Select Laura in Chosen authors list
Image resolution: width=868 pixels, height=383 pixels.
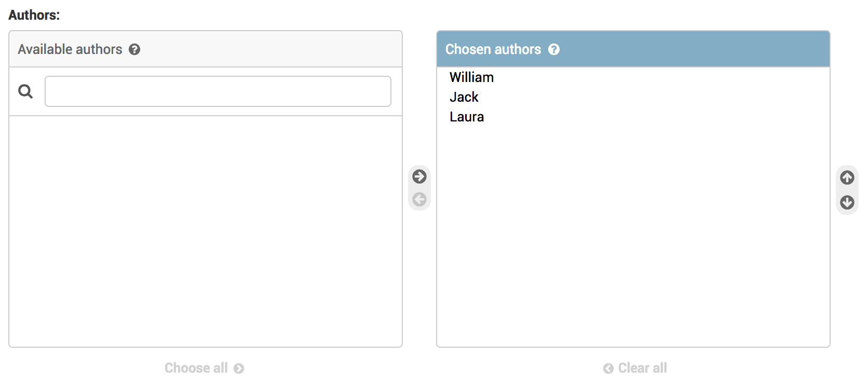click(x=467, y=117)
